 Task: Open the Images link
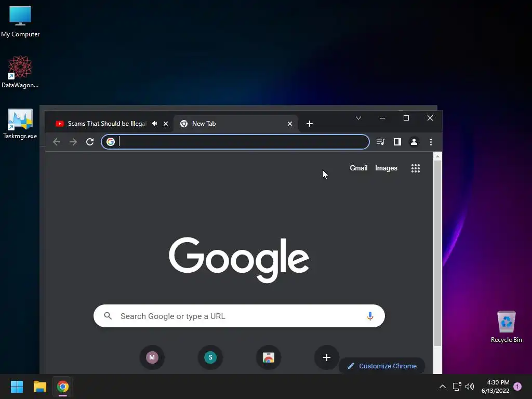click(x=386, y=168)
